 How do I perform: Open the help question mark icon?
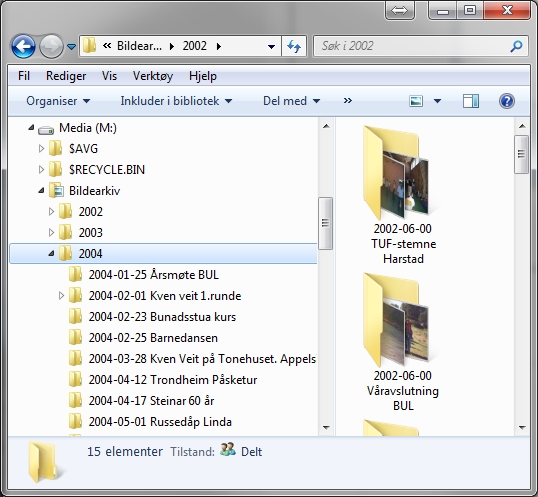506,101
